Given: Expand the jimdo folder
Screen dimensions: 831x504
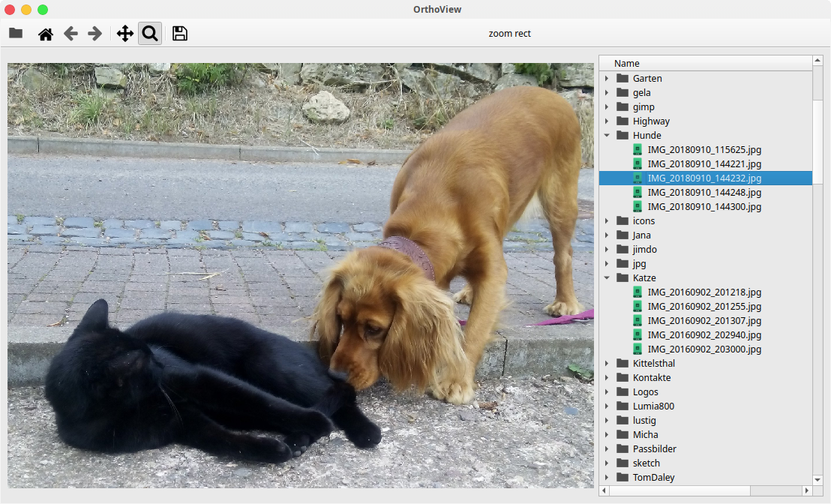Looking at the screenshot, I should pos(607,250).
